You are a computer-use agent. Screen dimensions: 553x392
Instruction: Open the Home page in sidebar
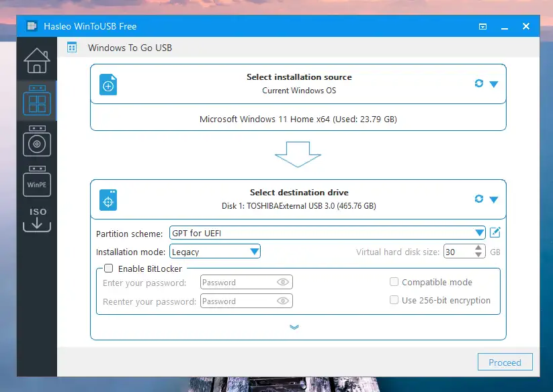coord(37,60)
